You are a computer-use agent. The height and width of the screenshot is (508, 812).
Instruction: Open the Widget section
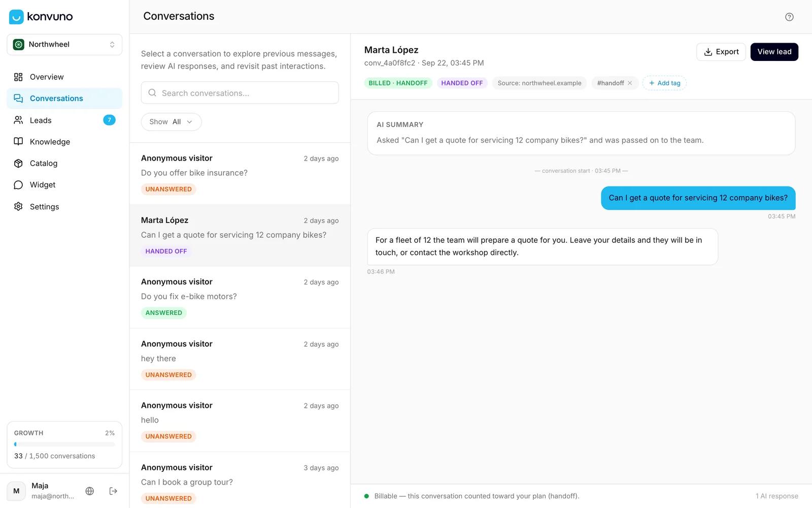64,185
